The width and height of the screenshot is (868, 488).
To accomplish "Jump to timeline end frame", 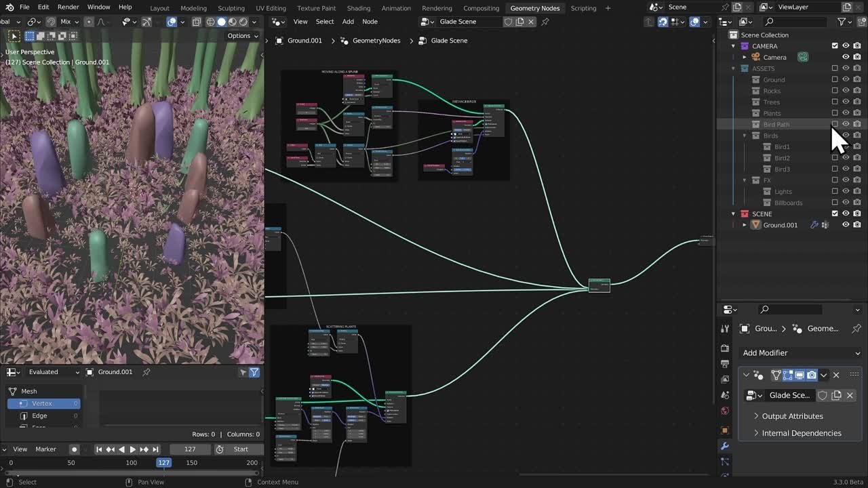I will click(155, 449).
